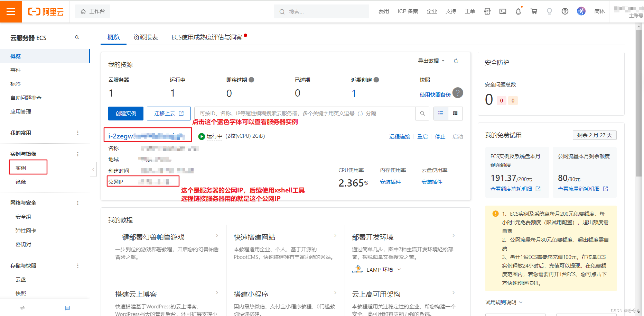Open options for 实例与镜像 section
Viewport: 644px width, 316px height.
click(78, 154)
